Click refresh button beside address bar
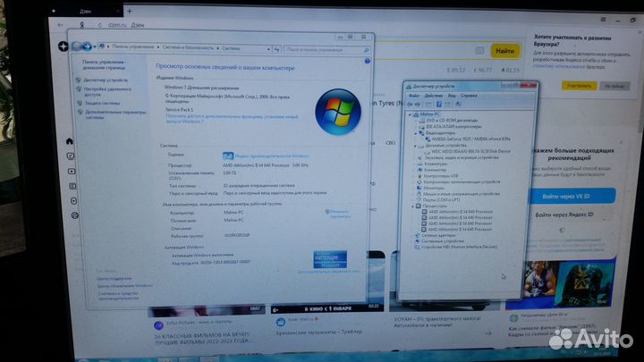The image size is (644, 362). [276, 49]
